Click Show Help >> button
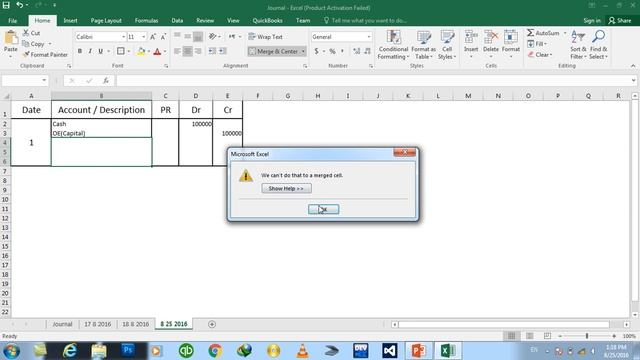The width and height of the screenshot is (640, 360). coord(286,189)
